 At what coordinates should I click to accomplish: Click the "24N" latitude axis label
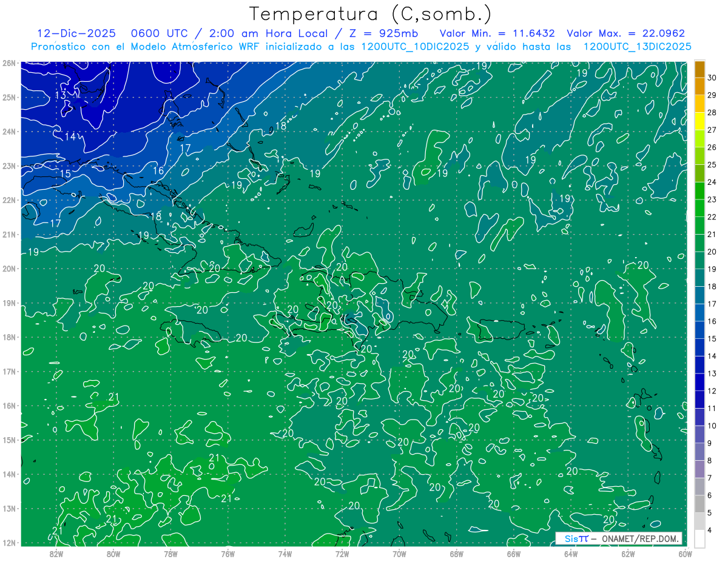click(x=9, y=132)
